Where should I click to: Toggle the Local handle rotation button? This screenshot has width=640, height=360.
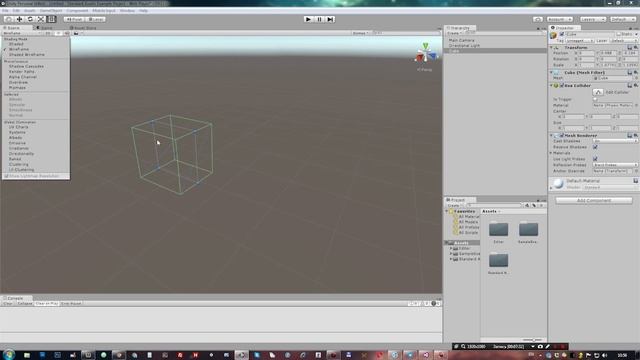(x=96, y=19)
